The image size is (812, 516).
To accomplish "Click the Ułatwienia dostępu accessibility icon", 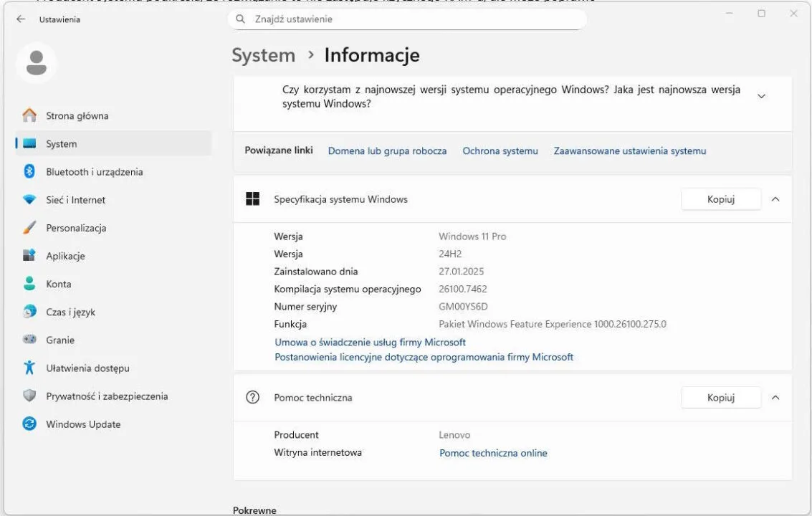I will (29, 368).
